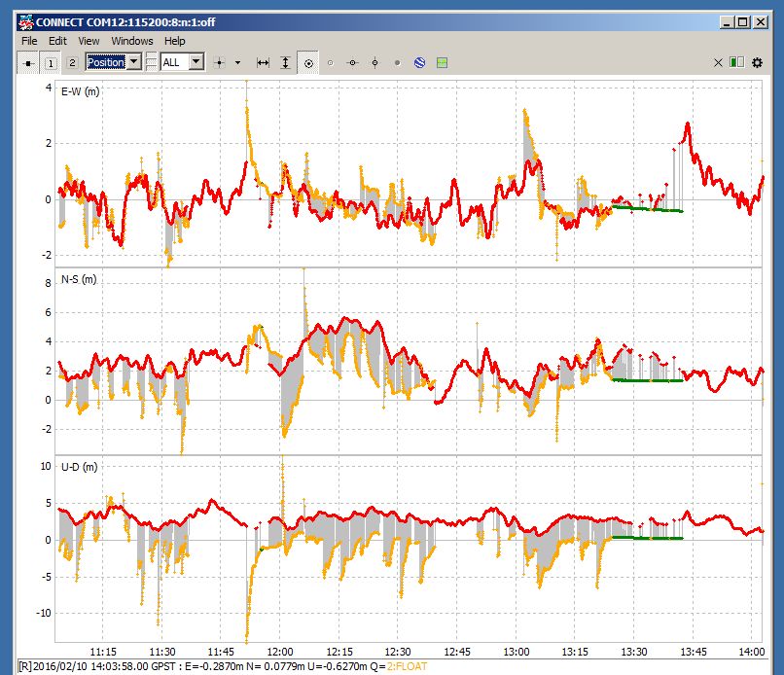
Task: Open the Windows menu
Action: click(132, 41)
